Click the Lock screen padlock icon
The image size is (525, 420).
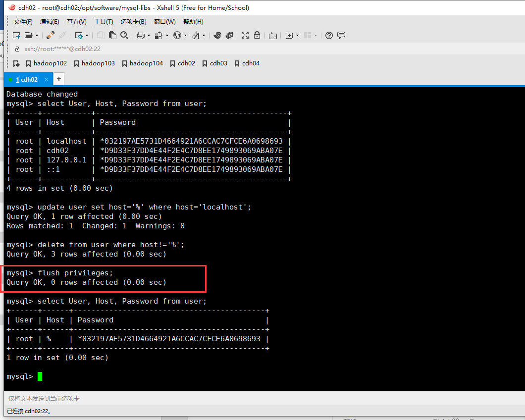[257, 35]
